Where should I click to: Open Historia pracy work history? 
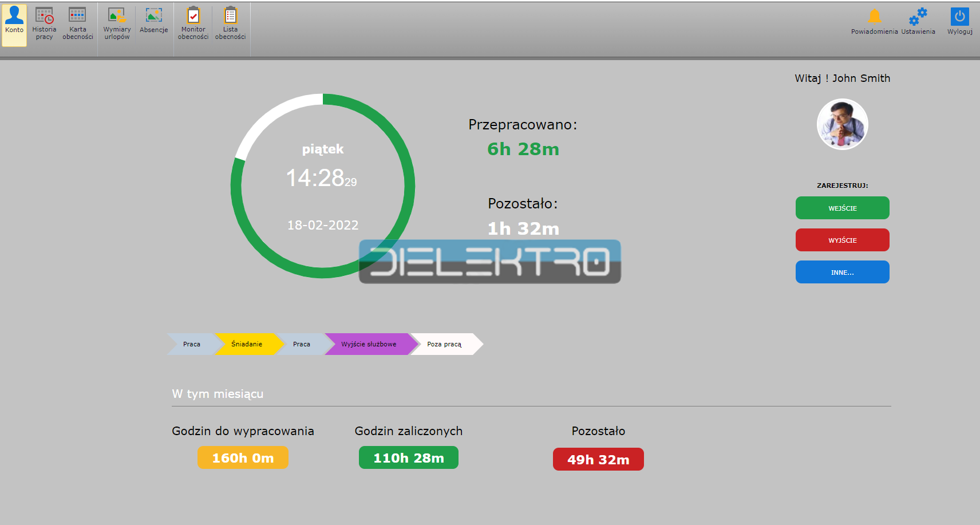44,23
